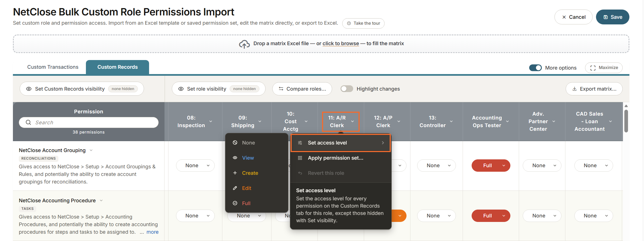644x241 pixels.
Task: Click the check-circle icon beside Full option
Action: click(235, 203)
